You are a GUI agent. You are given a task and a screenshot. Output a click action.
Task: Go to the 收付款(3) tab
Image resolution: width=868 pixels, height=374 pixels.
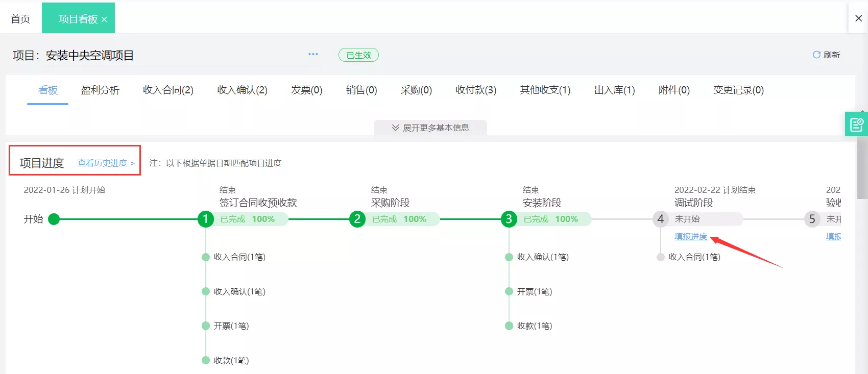pos(476,90)
